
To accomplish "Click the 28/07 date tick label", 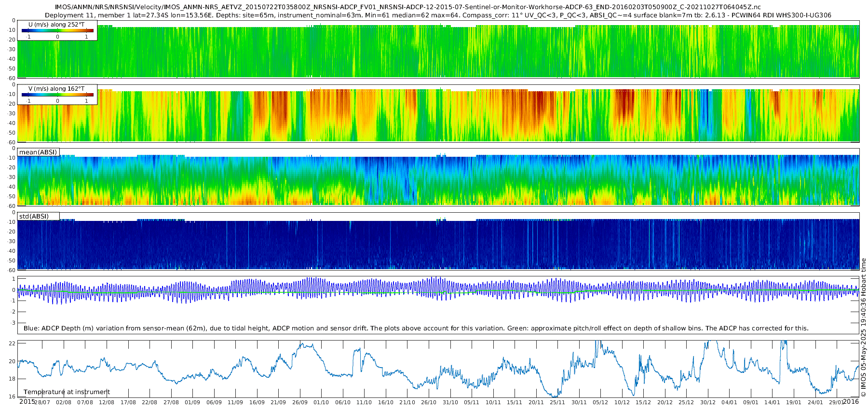I will coord(42,402).
